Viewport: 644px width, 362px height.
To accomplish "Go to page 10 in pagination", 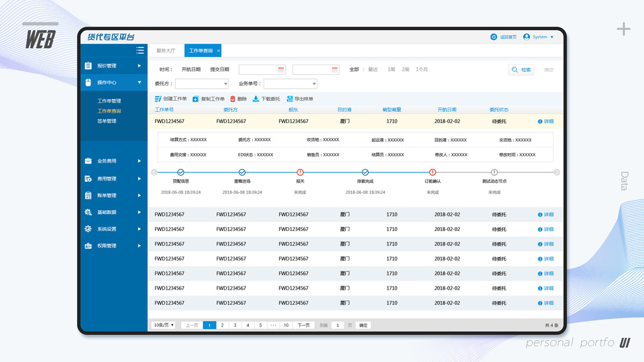I will click(286, 325).
